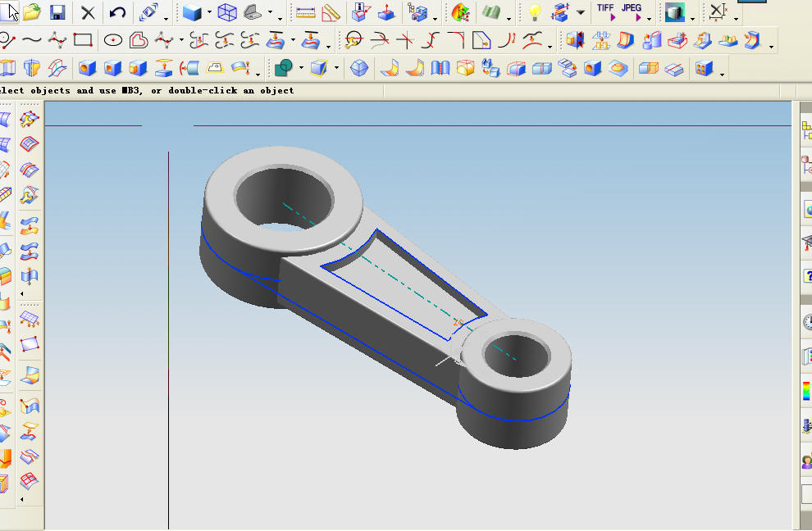Open the dropdown next to the rendered cube icon
Viewport: 812px width, 531px height.
point(692,19)
